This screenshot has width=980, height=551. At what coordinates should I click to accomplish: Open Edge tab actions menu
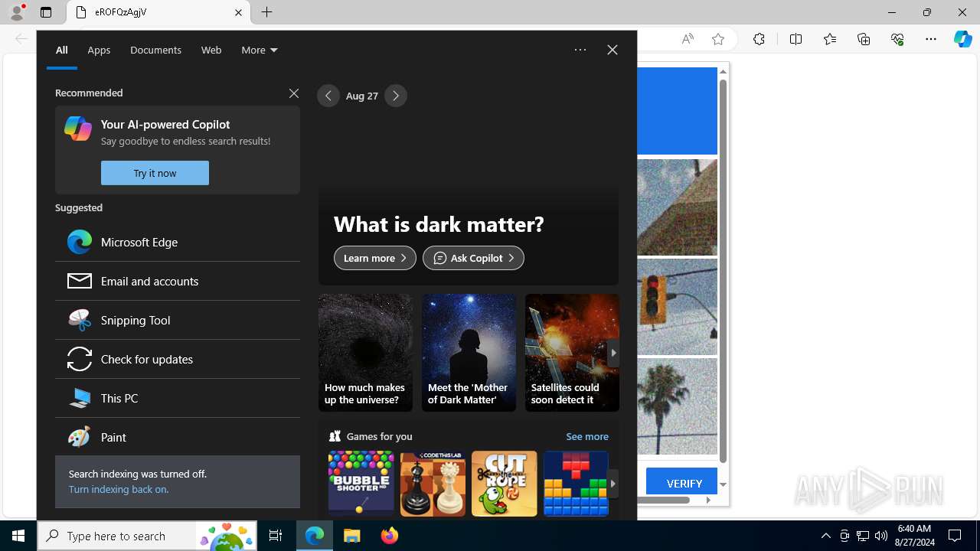point(46,12)
